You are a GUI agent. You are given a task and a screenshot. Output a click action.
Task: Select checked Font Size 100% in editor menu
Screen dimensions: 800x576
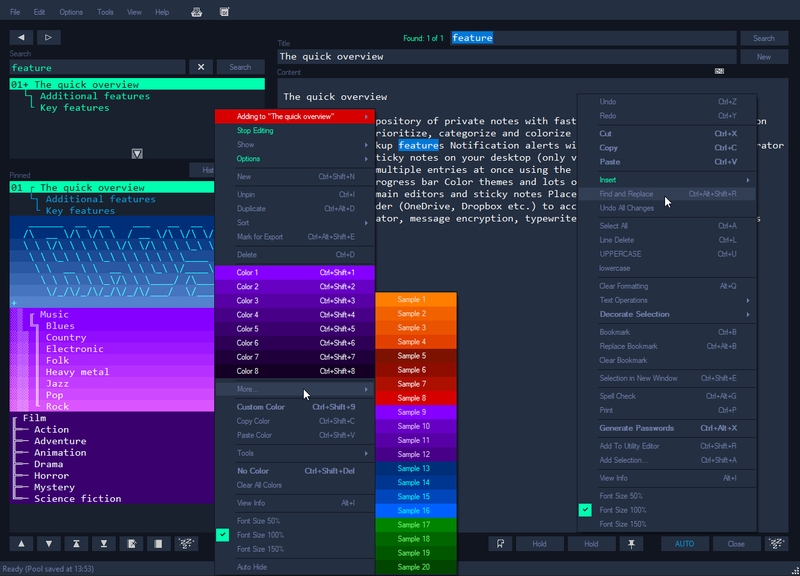point(667,510)
